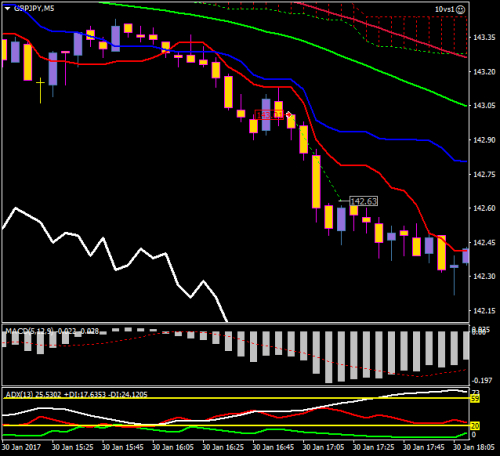Open the GBPJPY,M5 chart dropdown triangle

[x=7, y=8]
